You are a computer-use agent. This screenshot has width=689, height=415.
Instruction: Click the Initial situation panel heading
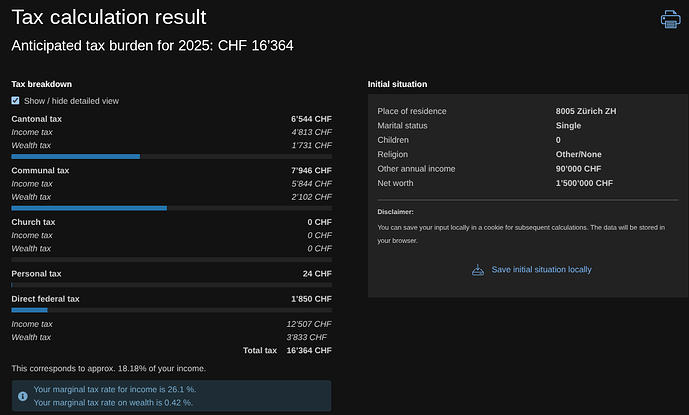397,84
